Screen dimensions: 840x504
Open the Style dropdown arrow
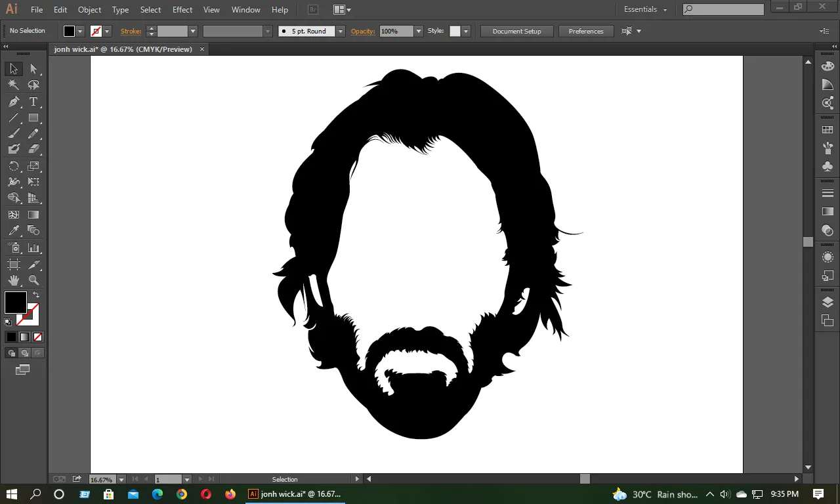point(466,31)
